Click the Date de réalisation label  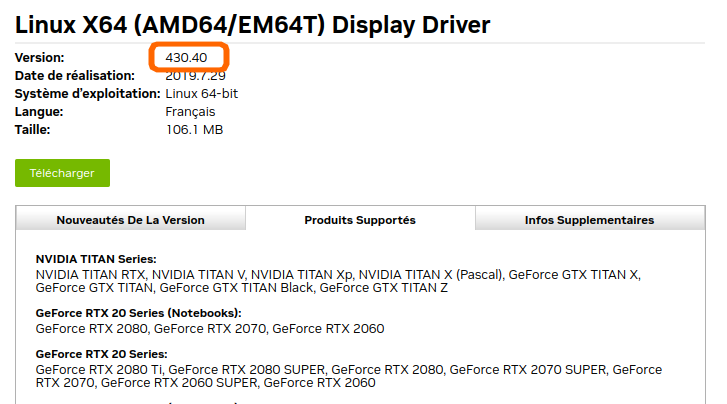[x=75, y=76]
